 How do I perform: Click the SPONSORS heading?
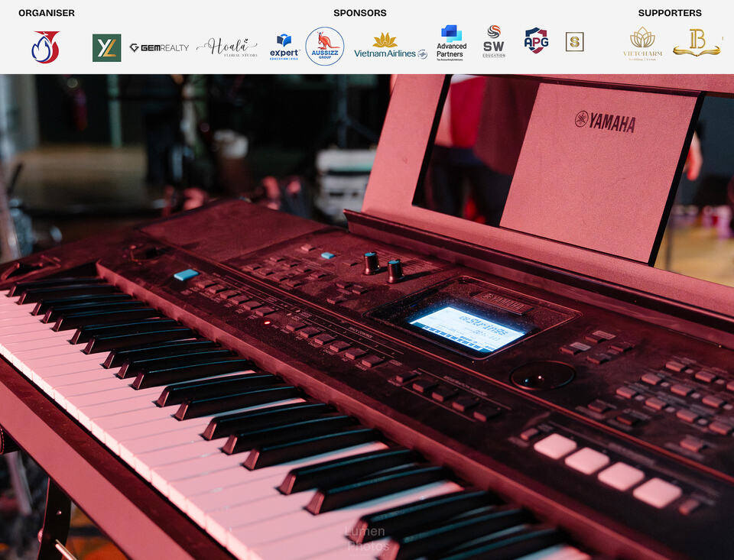tap(360, 13)
